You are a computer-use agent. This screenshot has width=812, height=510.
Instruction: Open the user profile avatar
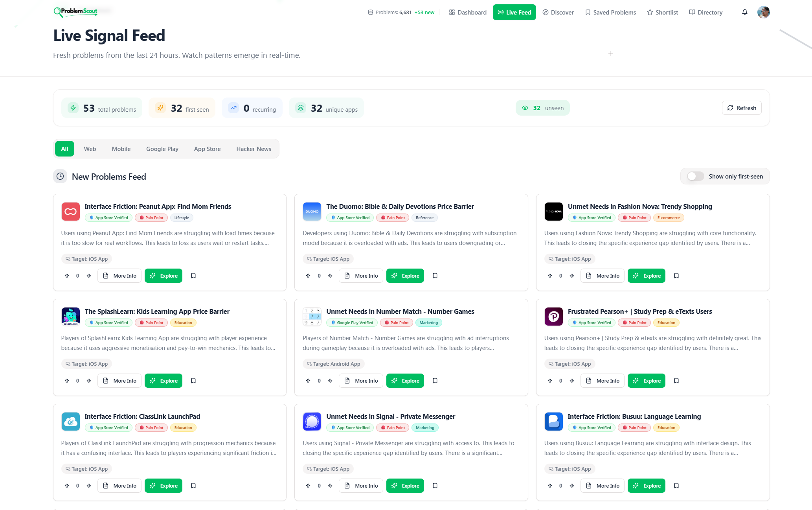763,12
